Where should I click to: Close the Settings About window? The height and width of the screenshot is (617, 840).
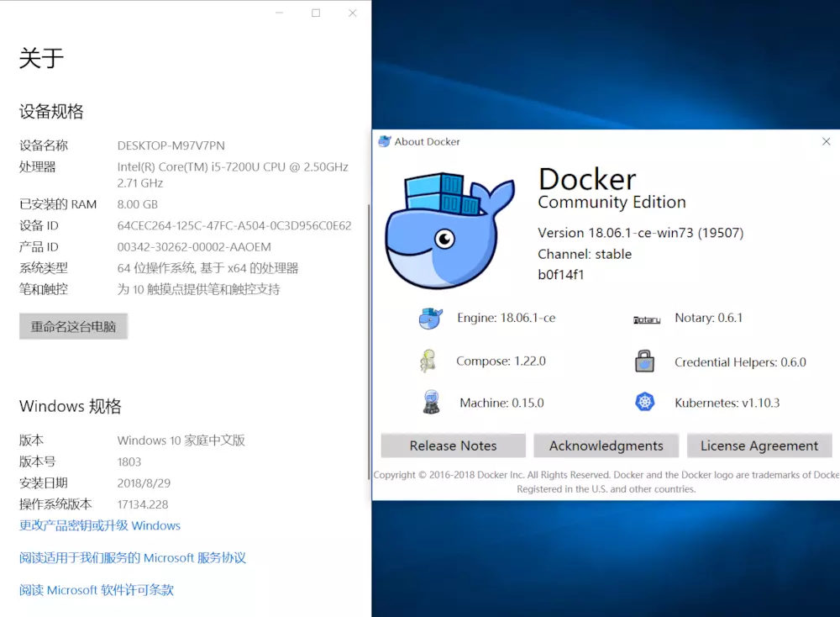(x=353, y=13)
